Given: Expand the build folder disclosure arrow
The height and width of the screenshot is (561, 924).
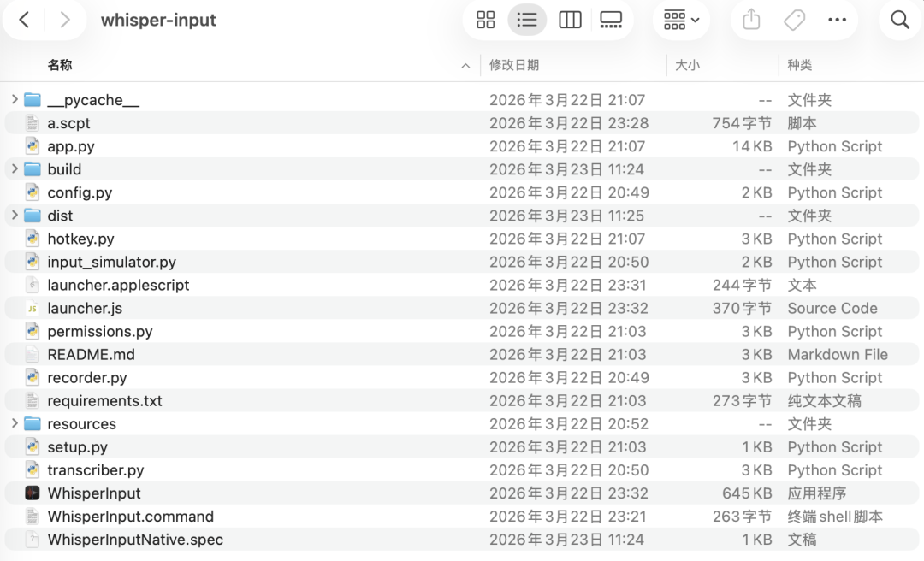Looking at the screenshot, I should (15, 169).
